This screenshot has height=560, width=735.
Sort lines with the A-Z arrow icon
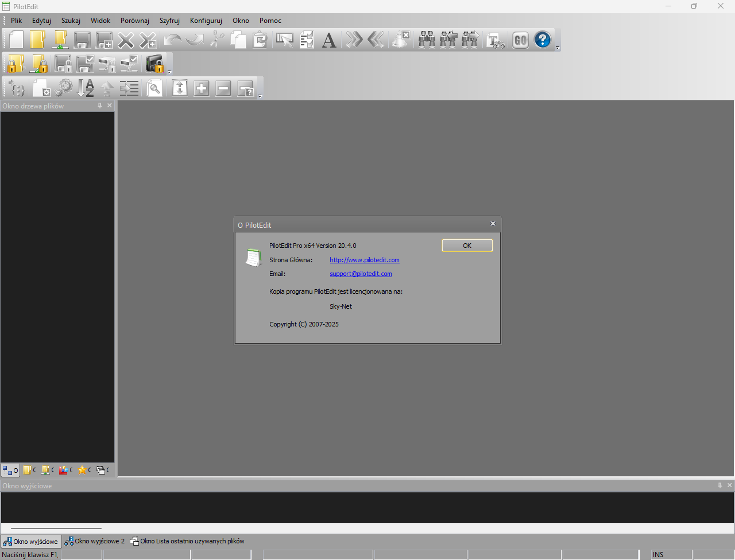click(x=86, y=88)
